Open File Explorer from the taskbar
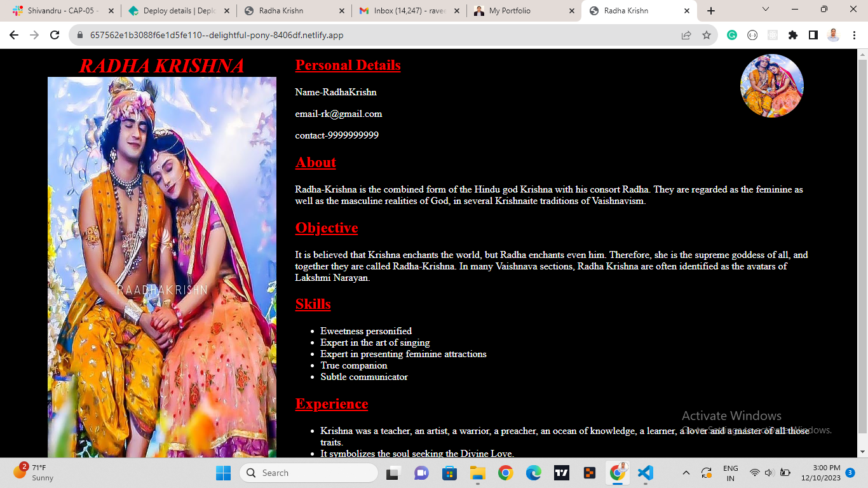This screenshot has width=868, height=488. pyautogui.click(x=477, y=472)
